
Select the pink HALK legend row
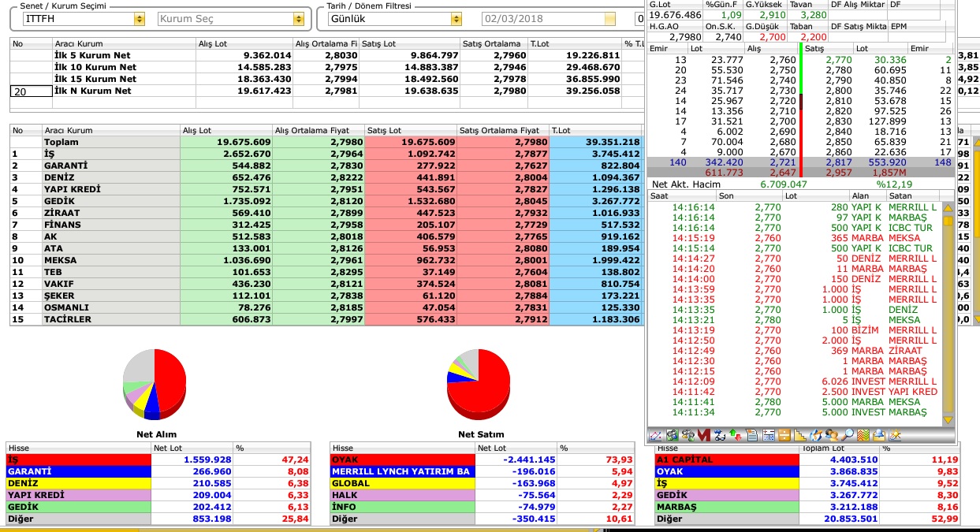tap(483, 495)
